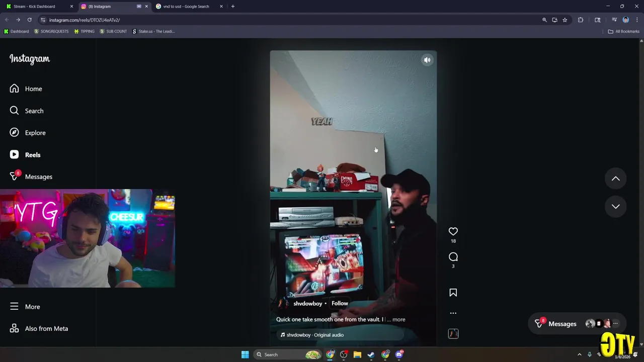
Task: Open the media controls icon
Action: [614, 20]
